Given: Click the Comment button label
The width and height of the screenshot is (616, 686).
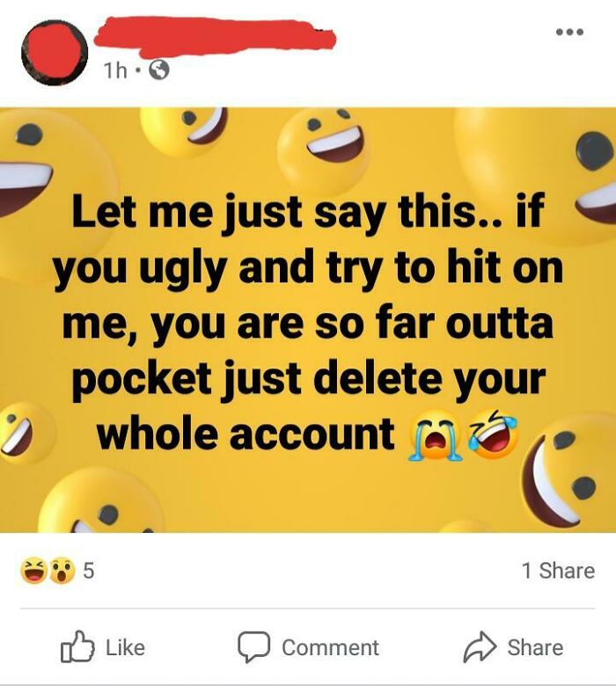Looking at the screenshot, I should point(331,647).
